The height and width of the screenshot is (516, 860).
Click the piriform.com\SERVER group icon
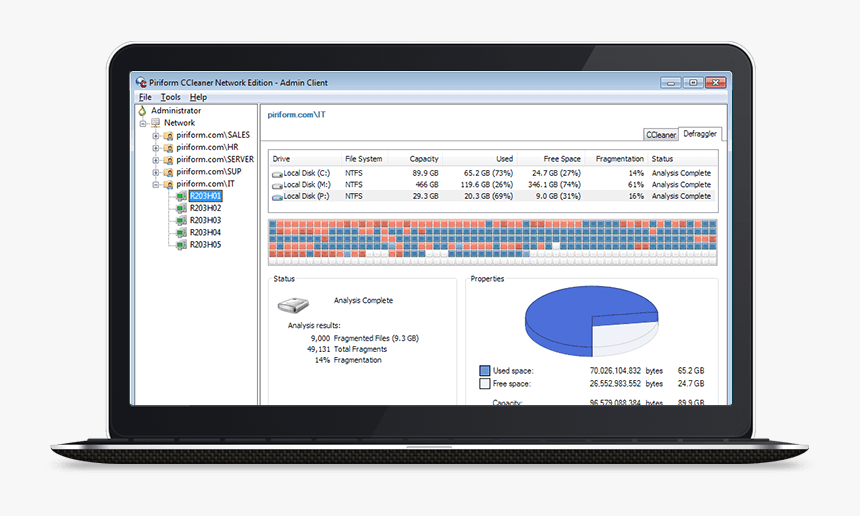point(168,160)
